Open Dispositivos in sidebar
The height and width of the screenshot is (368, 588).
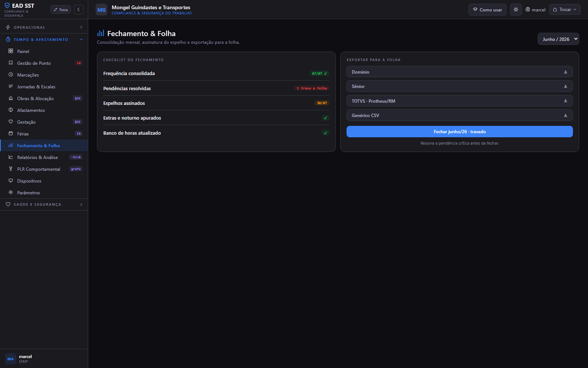click(44, 181)
